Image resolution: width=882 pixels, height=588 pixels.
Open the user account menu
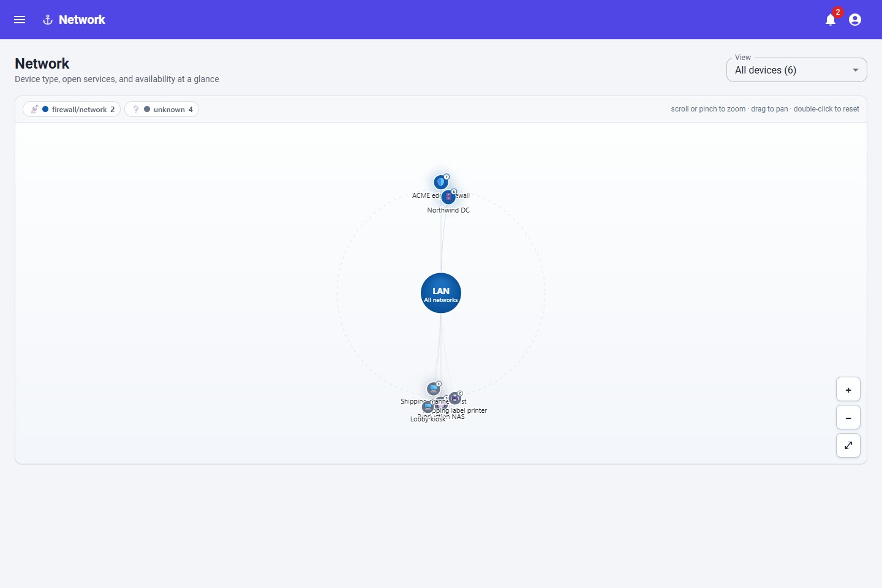tap(855, 20)
